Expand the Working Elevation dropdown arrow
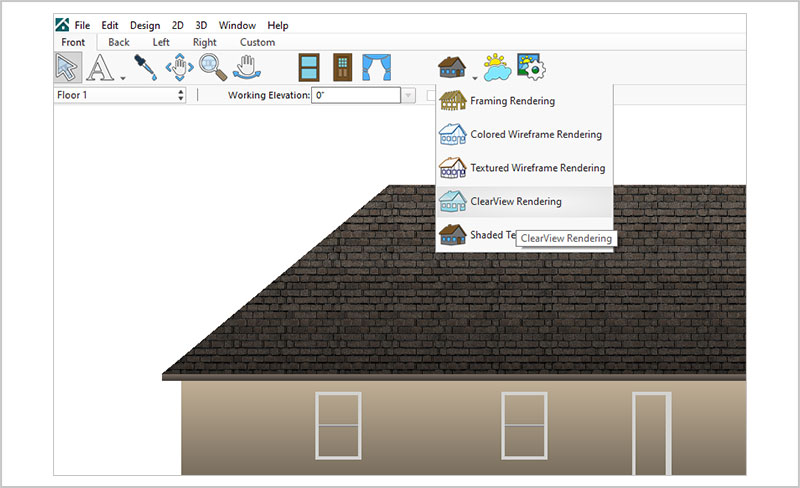 pyautogui.click(x=408, y=95)
